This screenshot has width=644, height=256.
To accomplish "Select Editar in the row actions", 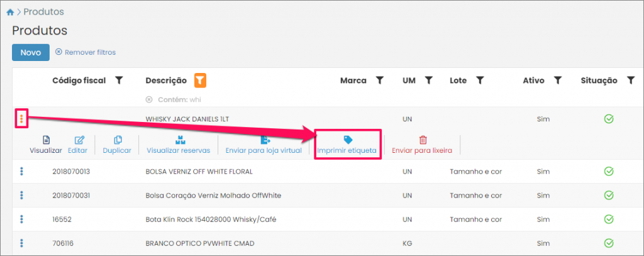I will [x=79, y=145].
